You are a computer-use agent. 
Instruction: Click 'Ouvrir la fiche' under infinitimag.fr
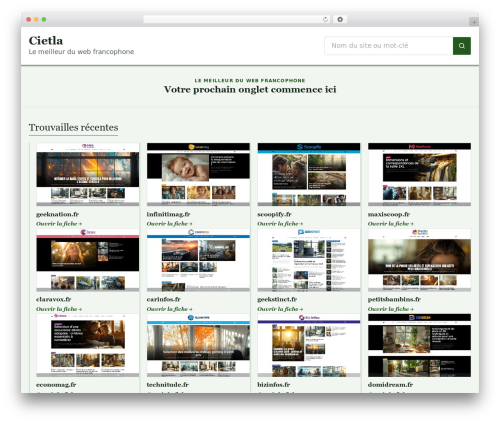click(169, 224)
